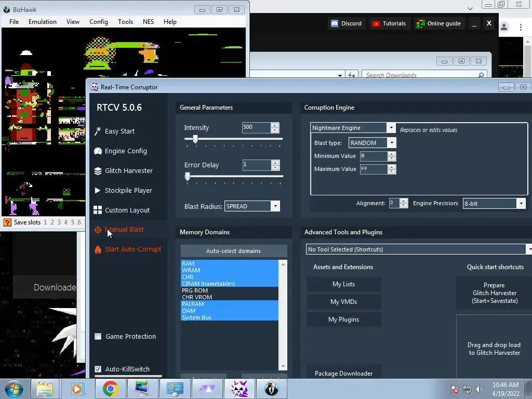Click Intensity value field 500
Viewport: 532px width, 399px height.
(x=256, y=128)
